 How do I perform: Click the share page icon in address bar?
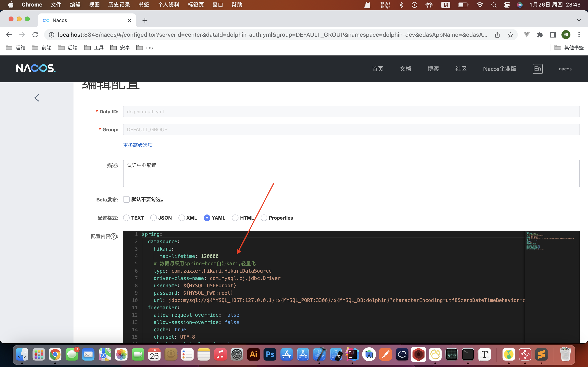pyautogui.click(x=497, y=35)
